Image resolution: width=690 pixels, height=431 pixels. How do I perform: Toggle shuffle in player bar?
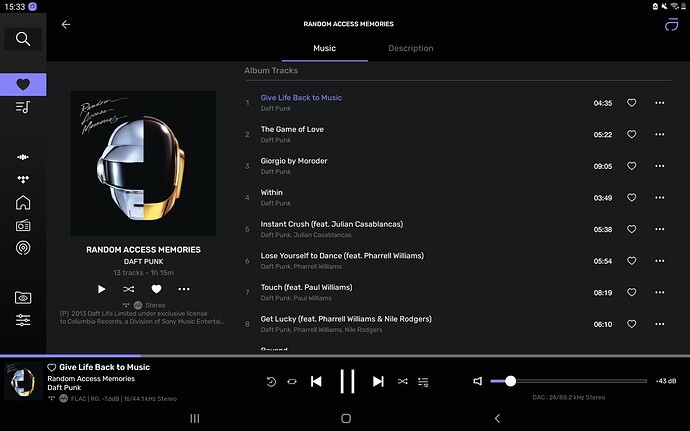[x=403, y=381]
